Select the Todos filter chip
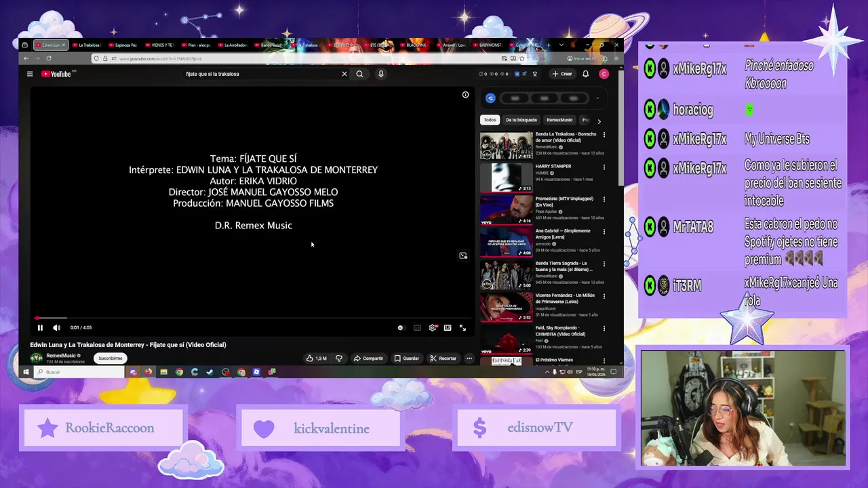 pos(490,120)
